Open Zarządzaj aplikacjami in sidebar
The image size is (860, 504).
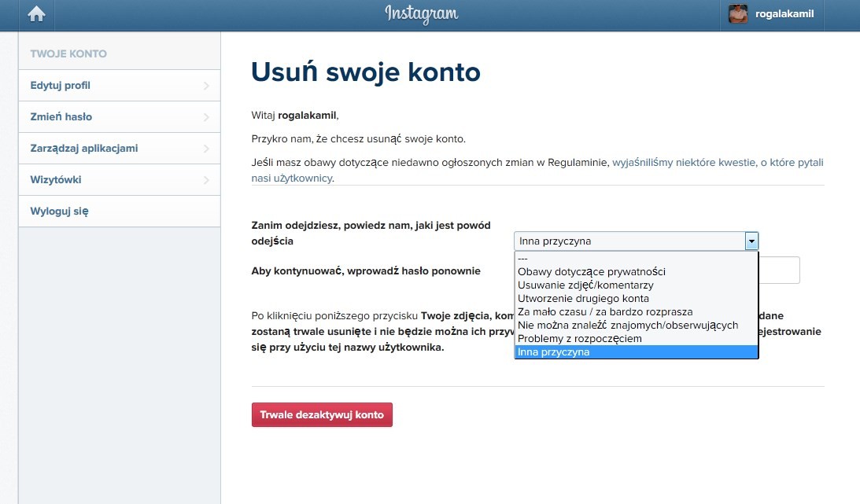pos(120,149)
